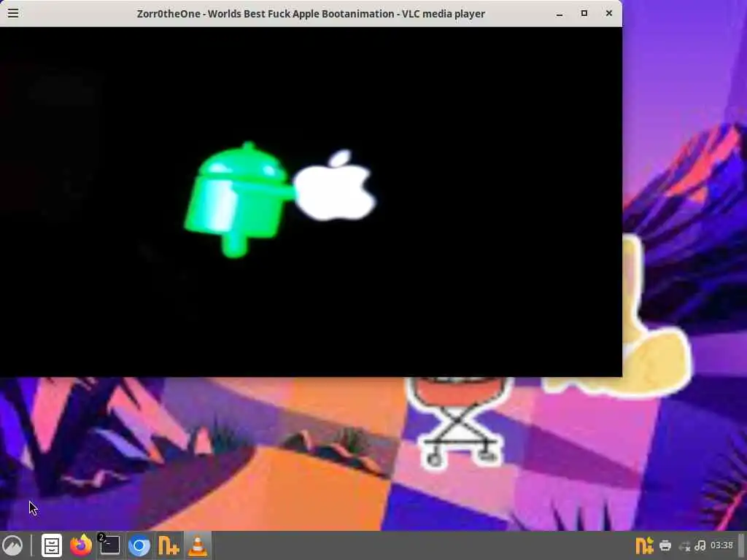The width and height of the screenshot is (747, 560).
Task: Open the blue Chromium browser icon
Action: 139,545
